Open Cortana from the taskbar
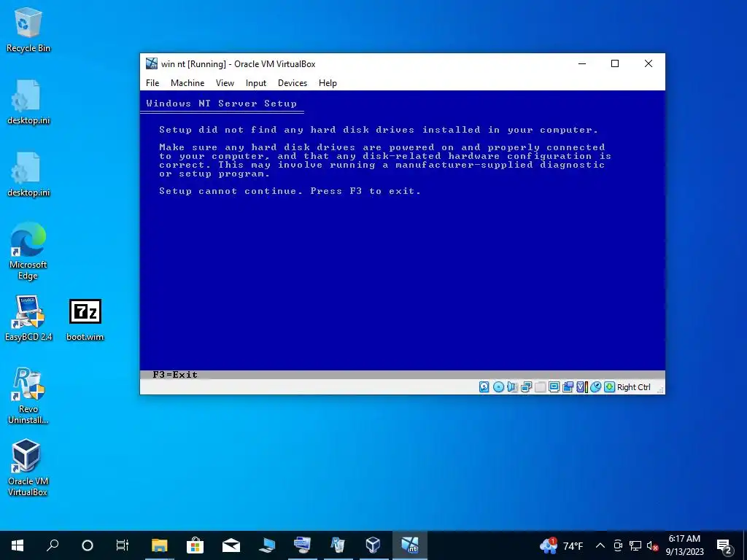This screenshot has width=747, height=560. (x=88, y=545)
